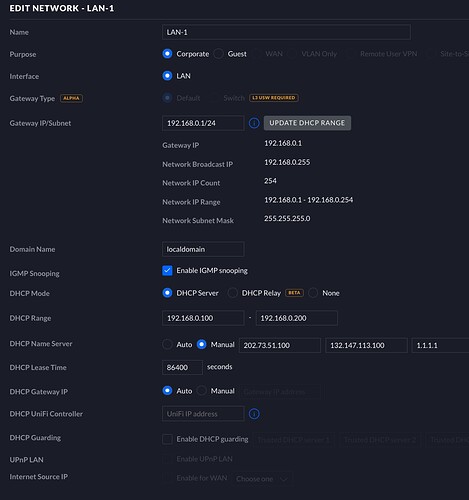Viewport: 469px width, 500px height.
Task: Open the Choose one Internet Source dropdown
Action: [x=261, y=479]
